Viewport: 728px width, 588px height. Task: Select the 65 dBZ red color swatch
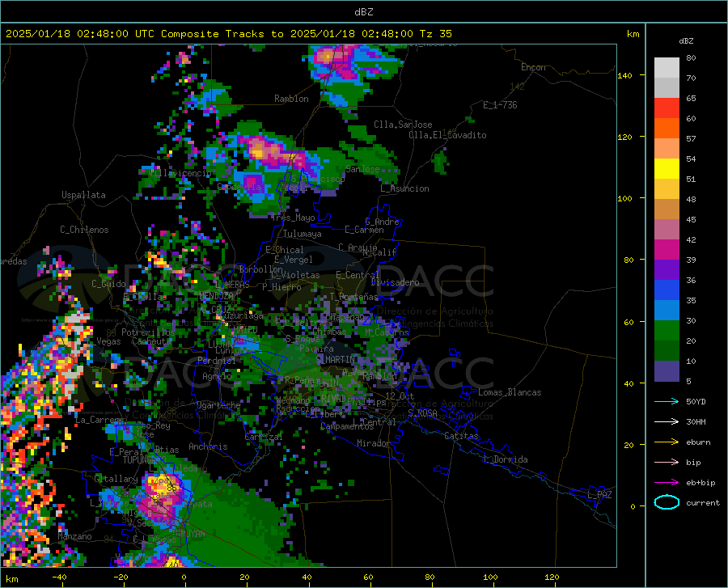(667, 108)
